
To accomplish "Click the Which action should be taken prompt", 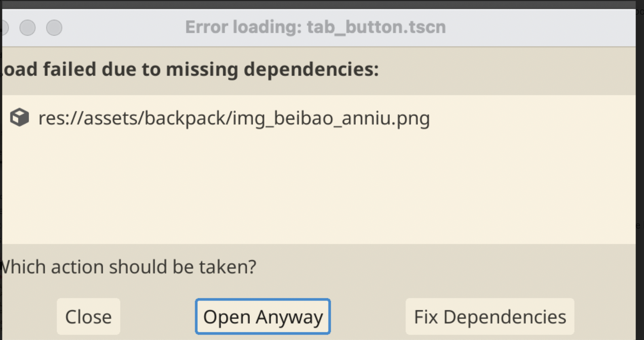I will pos(127,266).
